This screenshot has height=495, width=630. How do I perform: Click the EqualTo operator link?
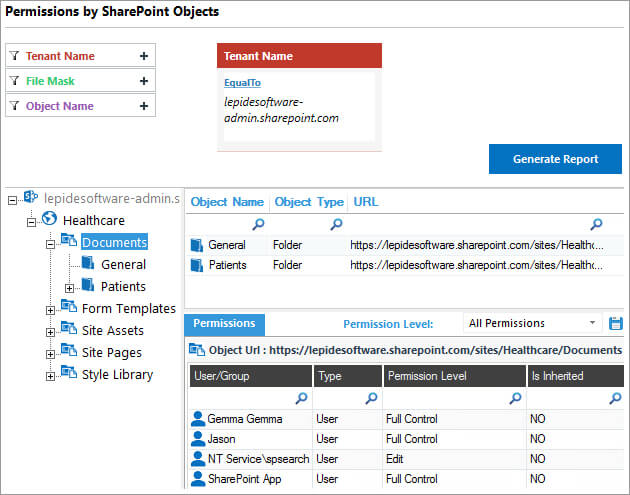(x=242, y=83)
